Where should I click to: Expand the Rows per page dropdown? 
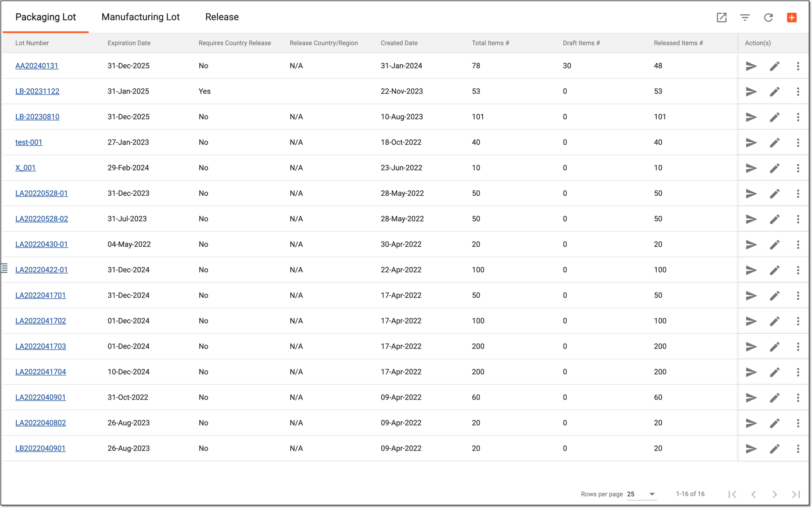click(641, 494)
